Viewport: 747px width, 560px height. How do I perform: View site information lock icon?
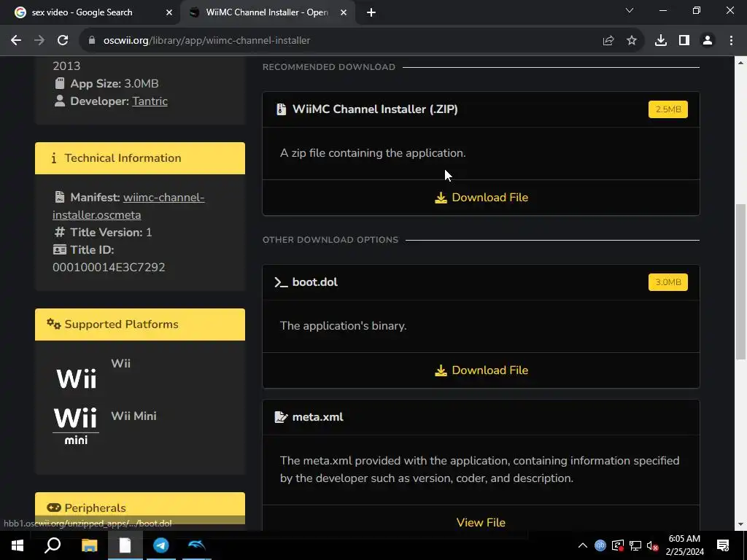coord(92,41)
